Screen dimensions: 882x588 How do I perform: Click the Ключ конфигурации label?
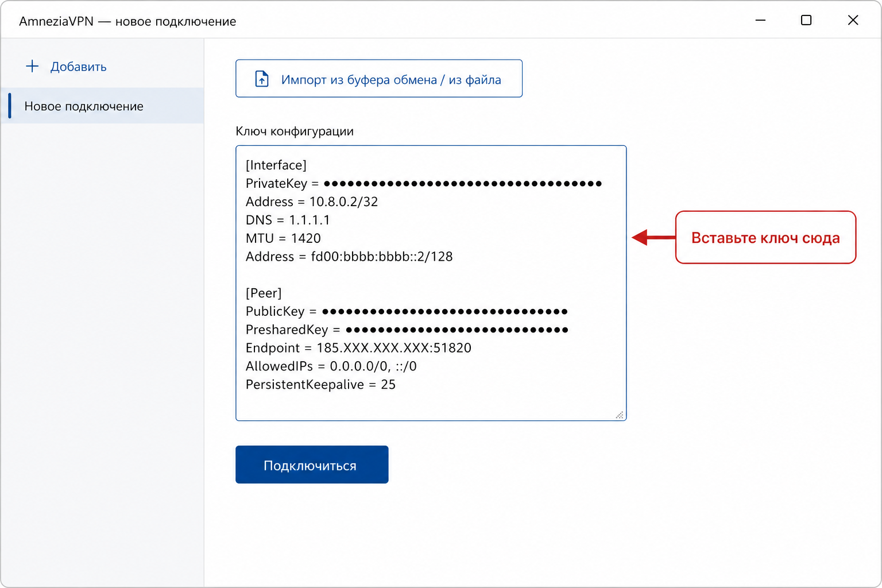[295, 131]
